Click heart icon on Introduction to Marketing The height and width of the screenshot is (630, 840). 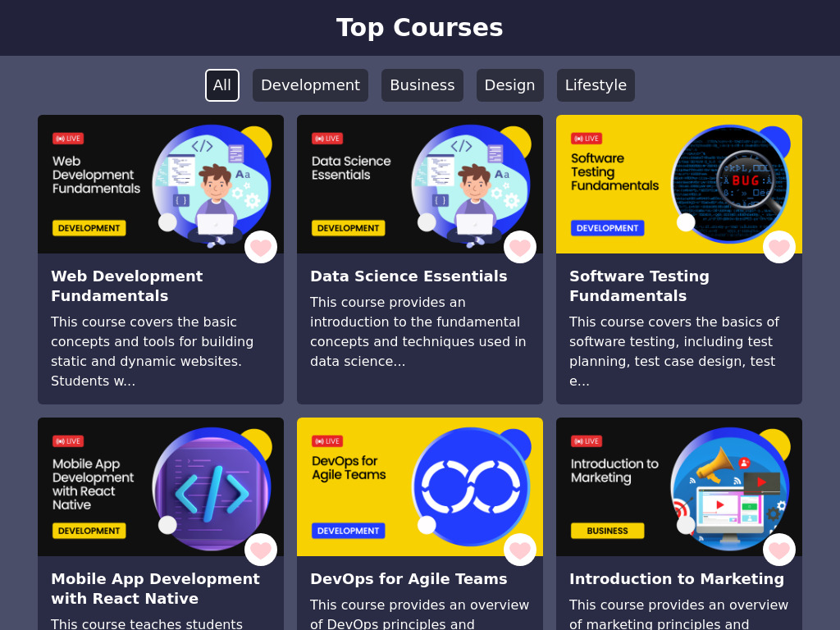point(779,550)
